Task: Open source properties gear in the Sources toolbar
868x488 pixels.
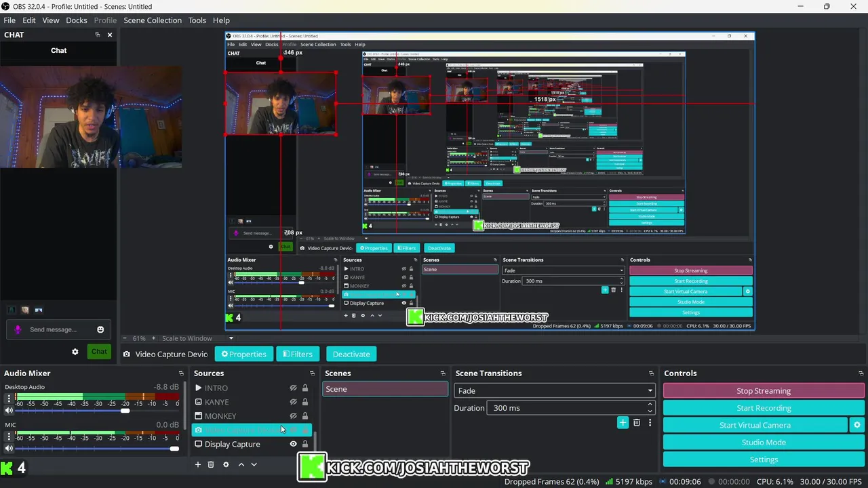Action: point(226,464)
